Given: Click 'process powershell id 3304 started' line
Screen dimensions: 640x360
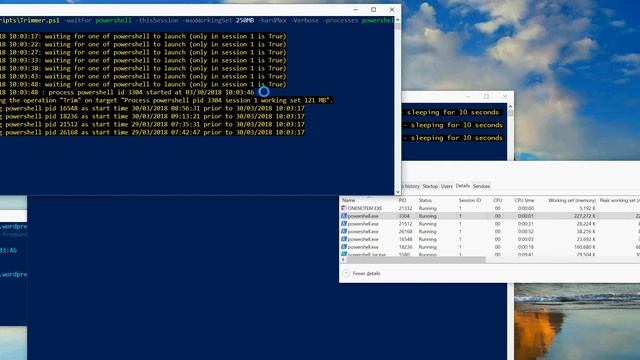Looking at the screenshot, I should tap(127, 92).
